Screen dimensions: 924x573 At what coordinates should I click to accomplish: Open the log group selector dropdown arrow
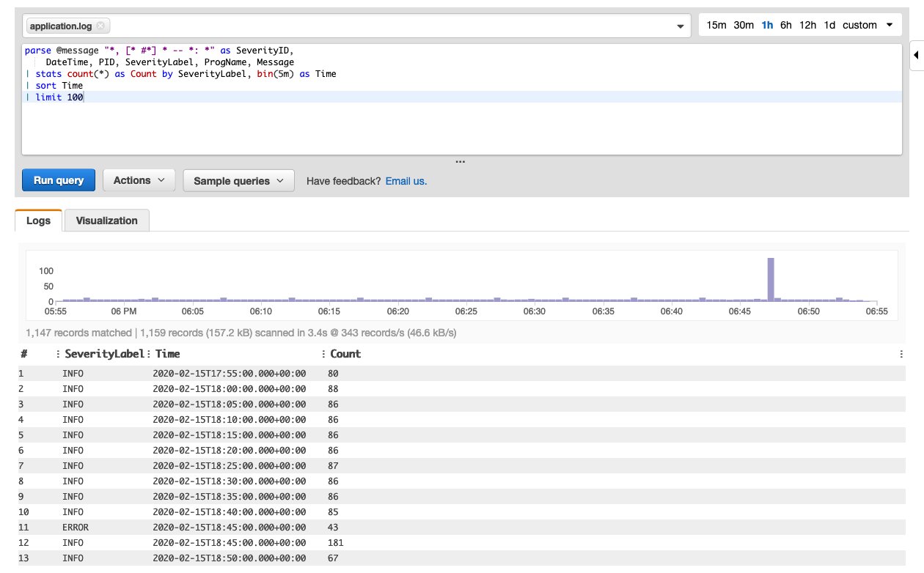pos(679,26)
